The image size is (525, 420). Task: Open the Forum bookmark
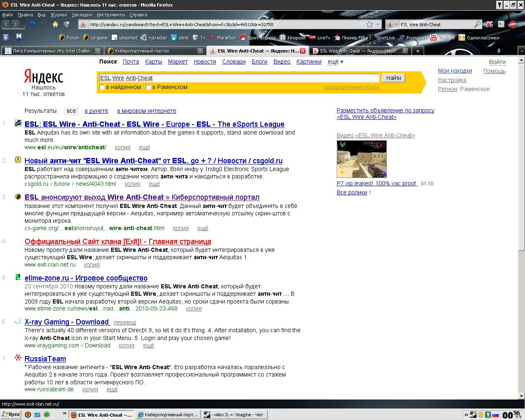tap(69, 37)
